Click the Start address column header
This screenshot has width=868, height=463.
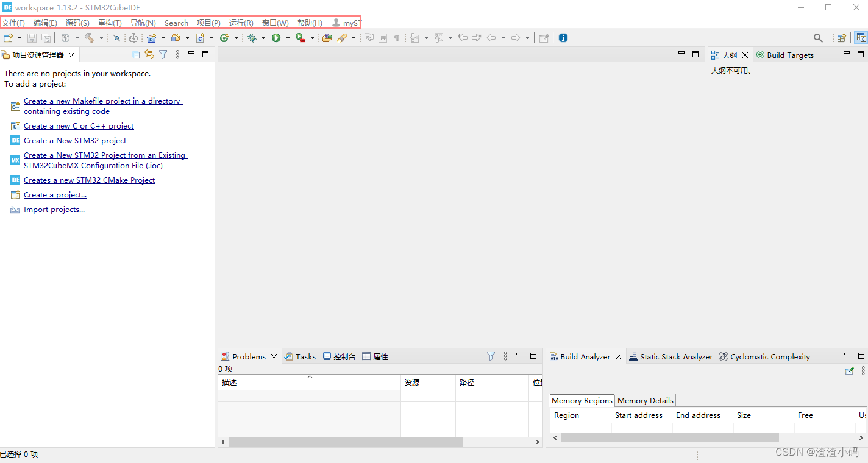(x=641, y=415)
